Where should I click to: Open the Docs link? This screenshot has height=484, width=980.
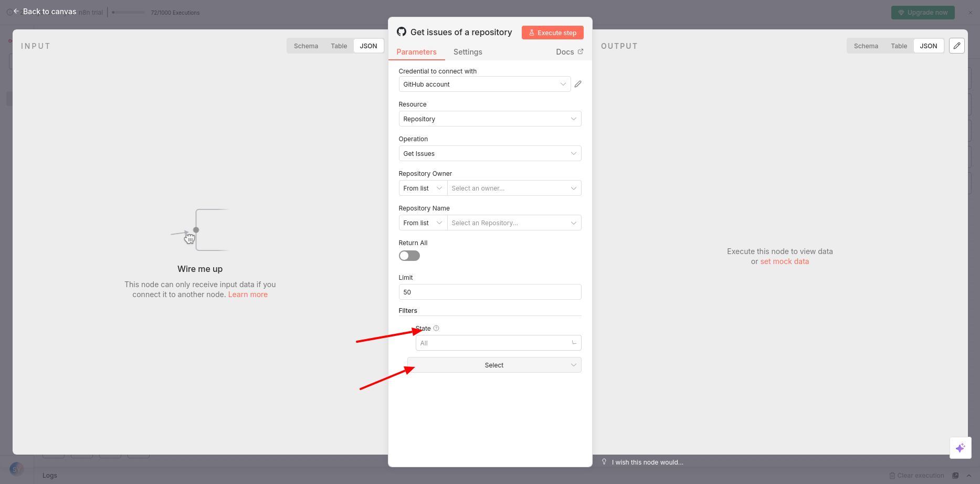point(570,52)
